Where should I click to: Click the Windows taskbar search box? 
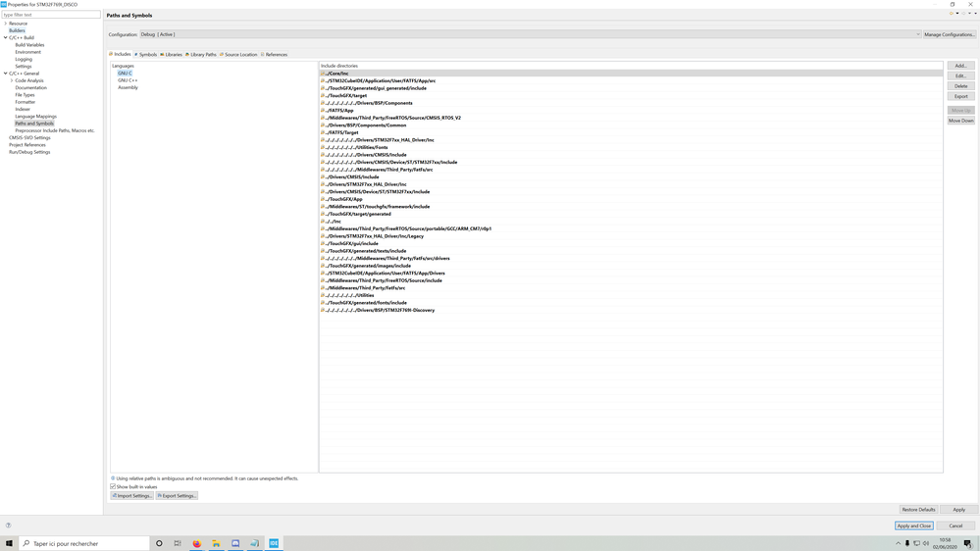(84, 543)
